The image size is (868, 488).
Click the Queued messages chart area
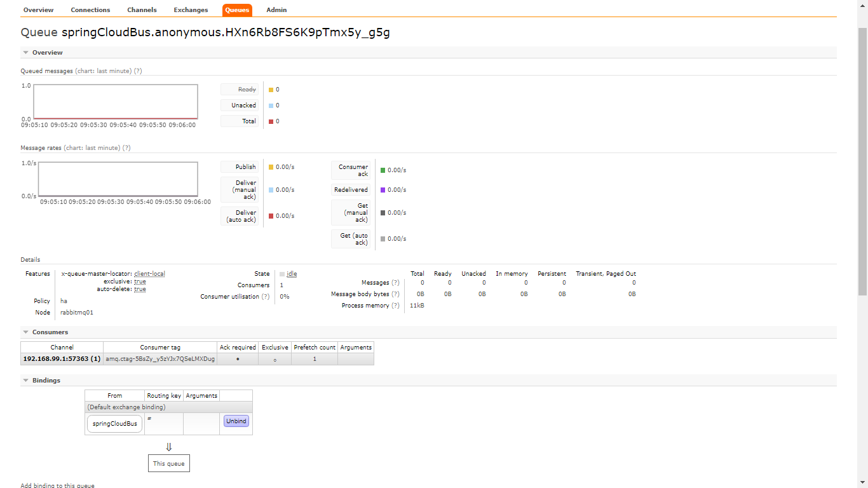[x=116, y=102]
